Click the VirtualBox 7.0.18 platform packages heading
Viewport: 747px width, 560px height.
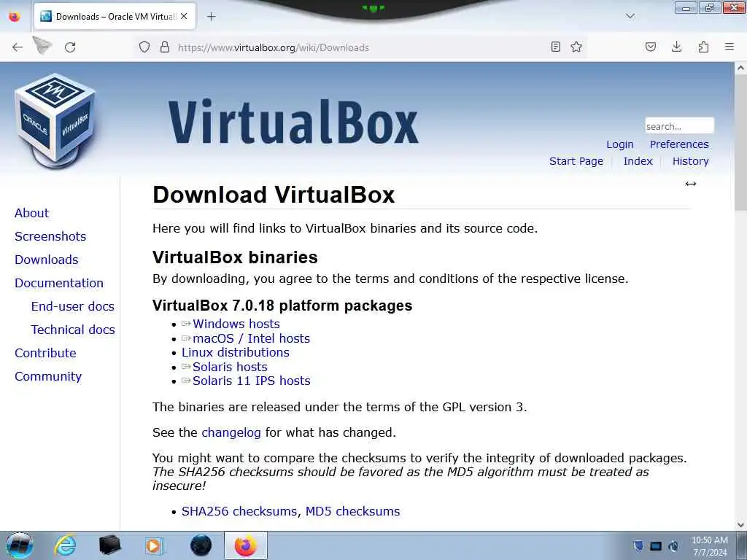(x=282, y=306)
